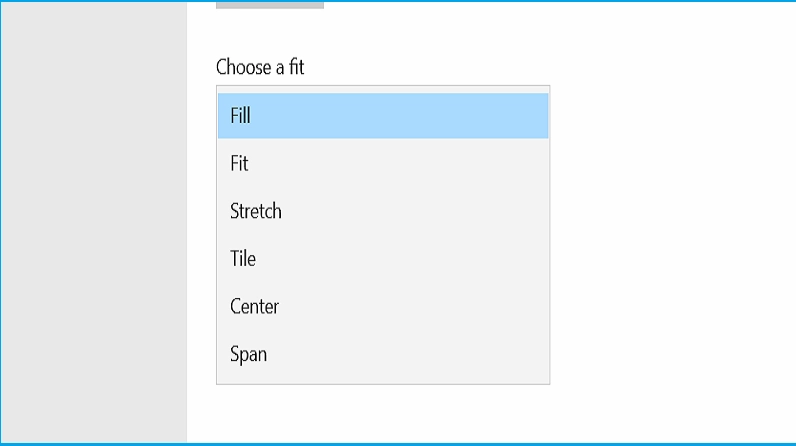The width and height of the screenshot is (796, 446).
Task: Set background fit to Fill
Action: [383, 116]
